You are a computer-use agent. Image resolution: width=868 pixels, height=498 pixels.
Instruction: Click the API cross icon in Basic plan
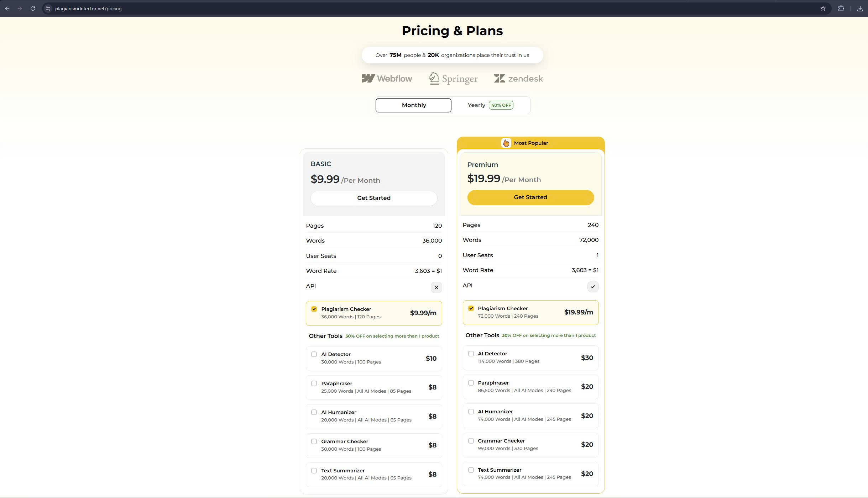(x=436, y=287)
